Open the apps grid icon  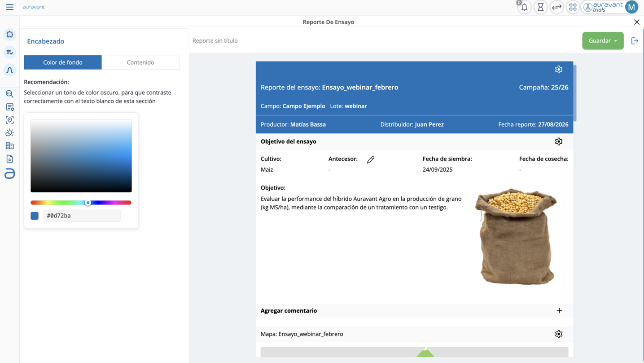(573, 7)
